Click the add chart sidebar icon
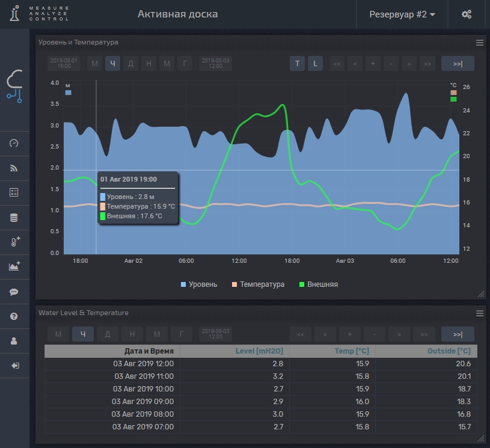This screenshot has width=490, height=448. 14,267
